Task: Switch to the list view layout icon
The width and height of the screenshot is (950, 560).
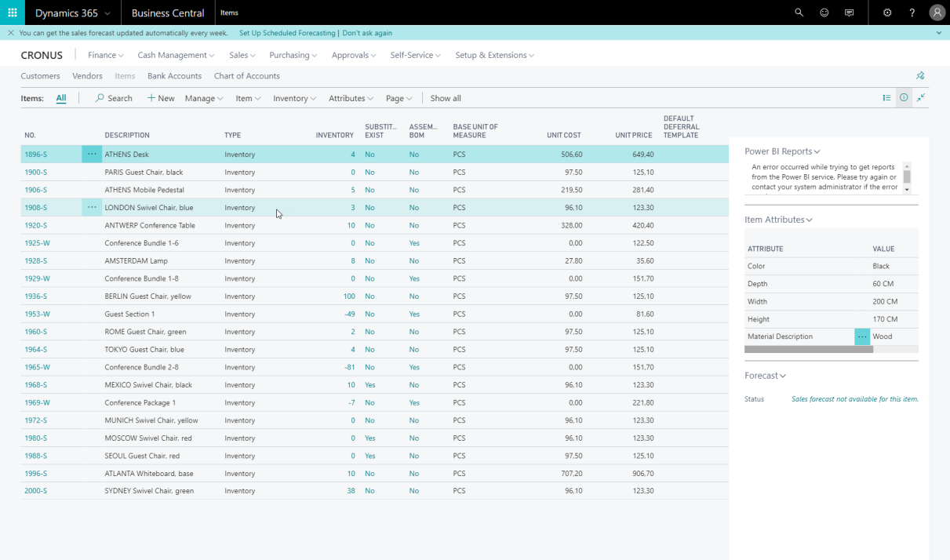Action: [886, 98]
